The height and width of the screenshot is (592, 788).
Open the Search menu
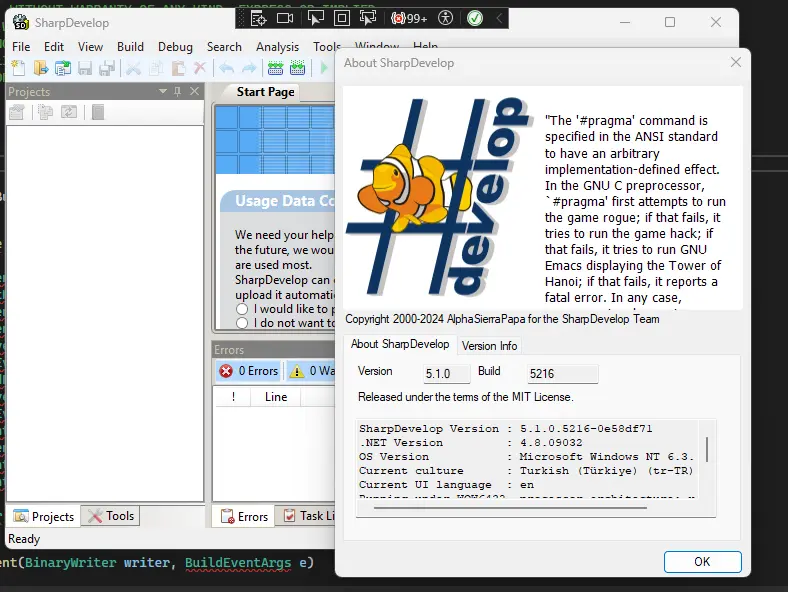[224, 47]
